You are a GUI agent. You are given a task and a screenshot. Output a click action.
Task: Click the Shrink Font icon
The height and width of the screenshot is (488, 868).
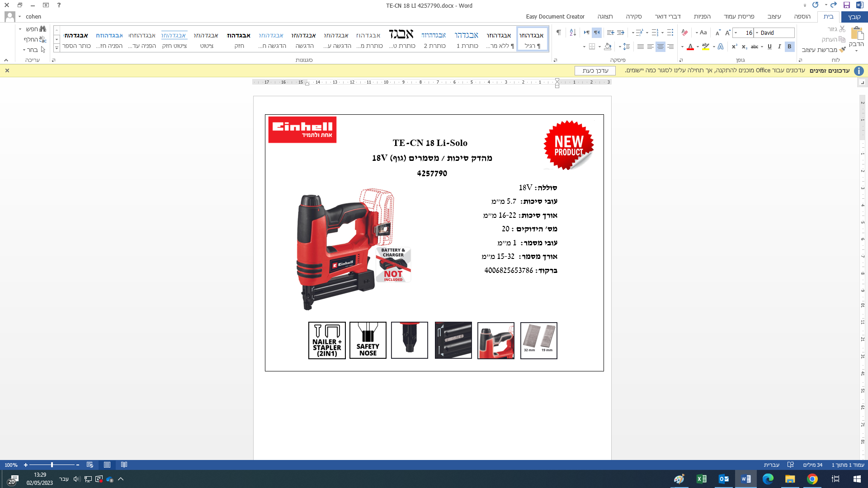pos(718,33)
